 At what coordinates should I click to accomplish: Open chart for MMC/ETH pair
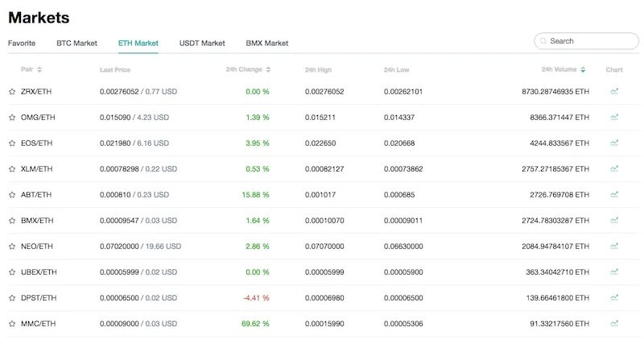pos(614,324)
